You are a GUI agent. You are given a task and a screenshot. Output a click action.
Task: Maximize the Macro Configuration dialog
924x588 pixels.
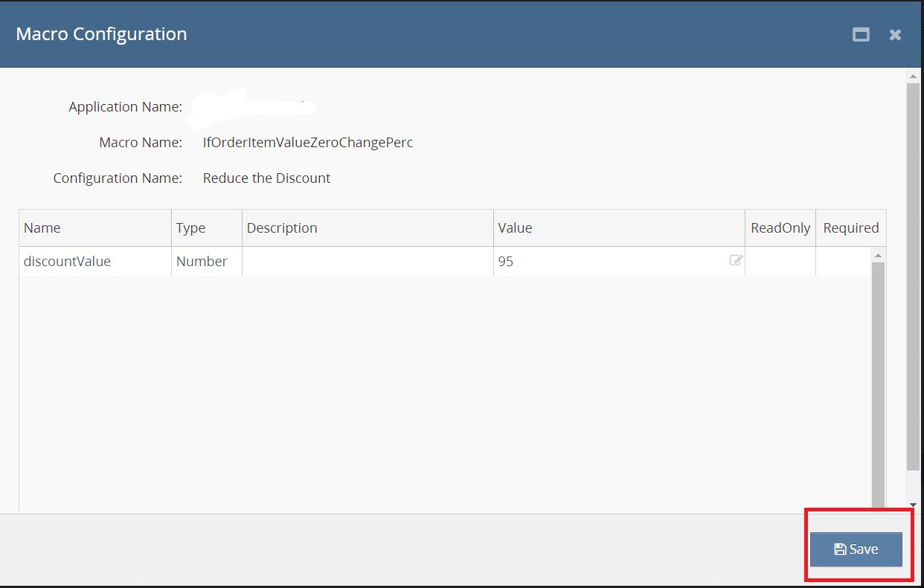coord(861,35)
